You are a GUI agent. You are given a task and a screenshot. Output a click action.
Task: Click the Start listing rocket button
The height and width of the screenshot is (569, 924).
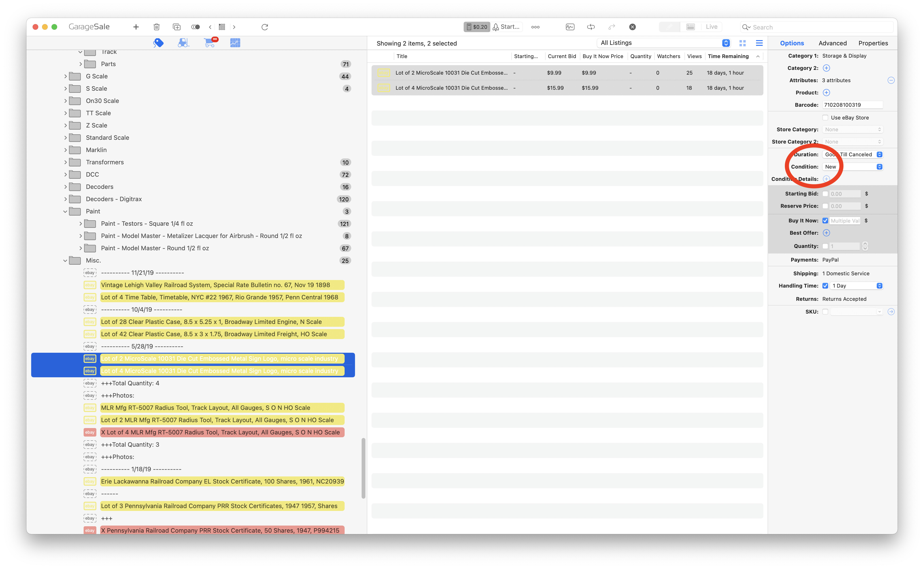tap(506, 27)
